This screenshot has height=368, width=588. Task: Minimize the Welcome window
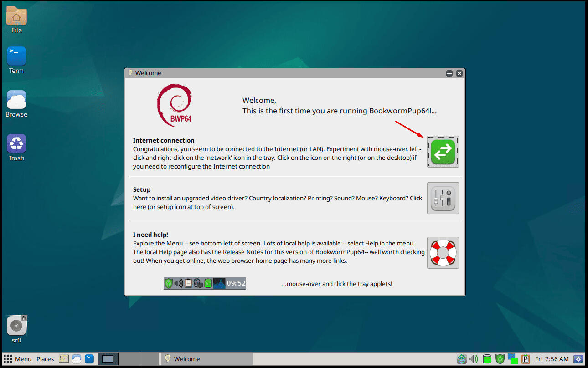coord(449,73)
